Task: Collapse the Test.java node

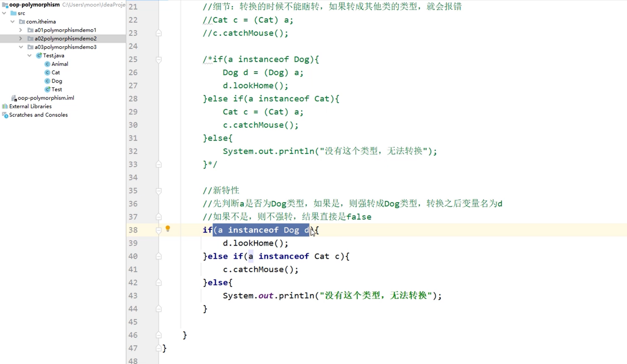Action: tap(29, 56)
